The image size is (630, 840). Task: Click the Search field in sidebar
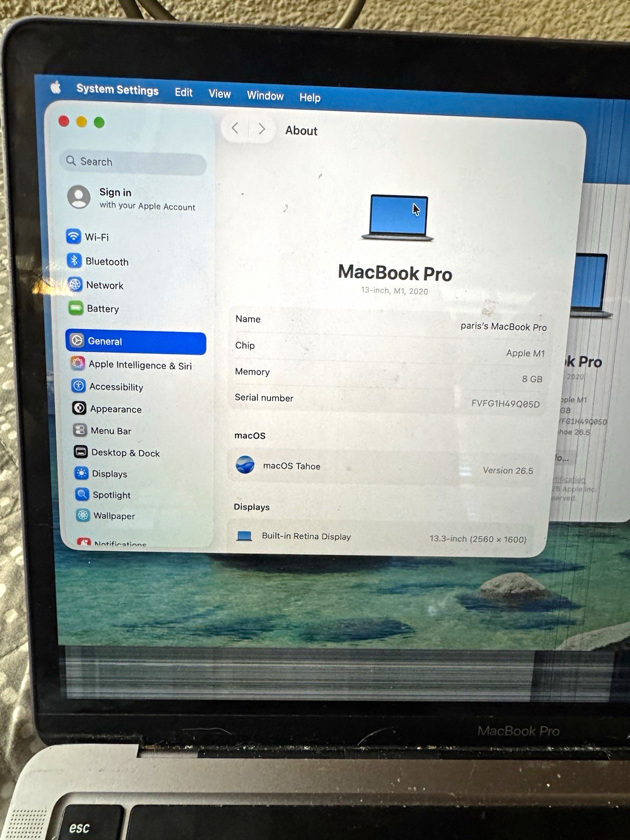click(133, 162)
